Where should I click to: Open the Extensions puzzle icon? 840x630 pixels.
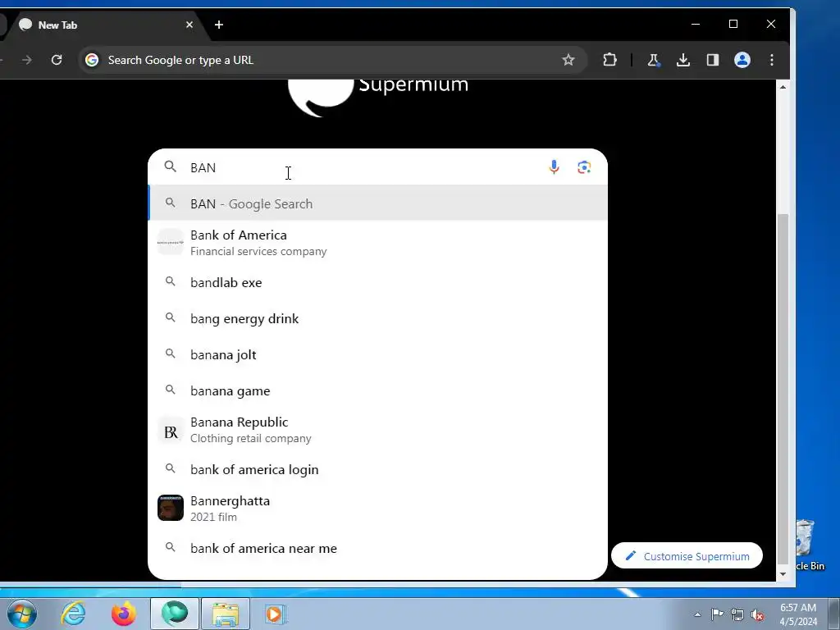pyautogui.click(x=609, y=60)
